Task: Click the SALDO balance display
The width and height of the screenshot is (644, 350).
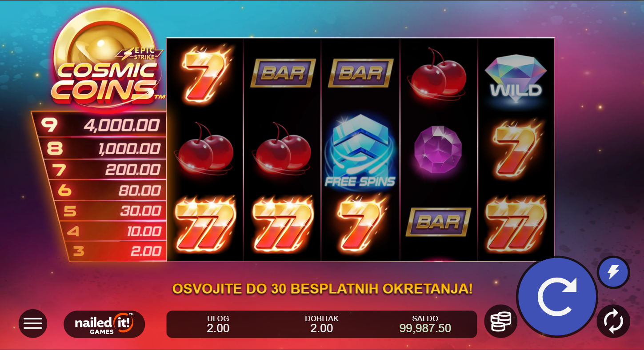Action: [x=425, y=324]
